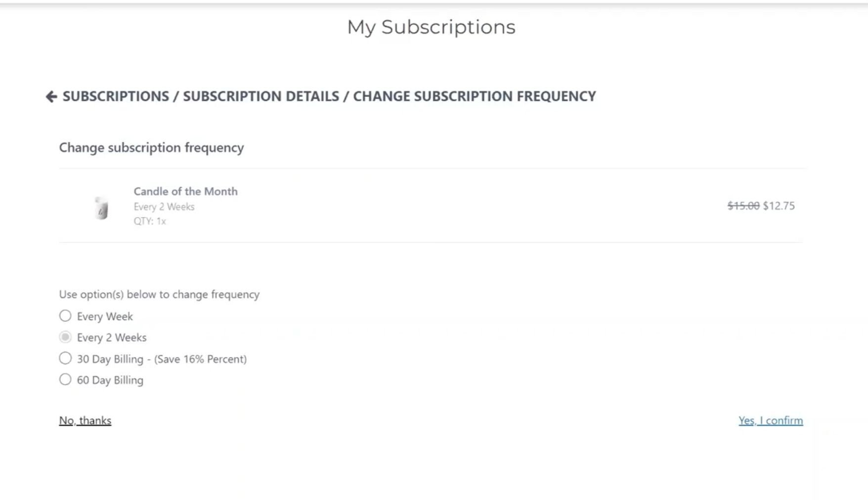Select the Every Week frequency option
The image size is (868, 500).
(x=65, y=316)
